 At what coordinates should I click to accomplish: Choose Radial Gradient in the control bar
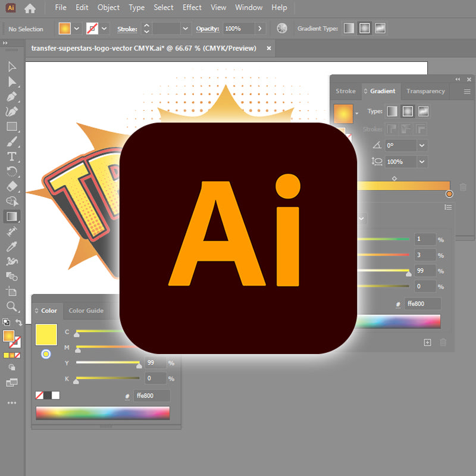tap(364, 29)
